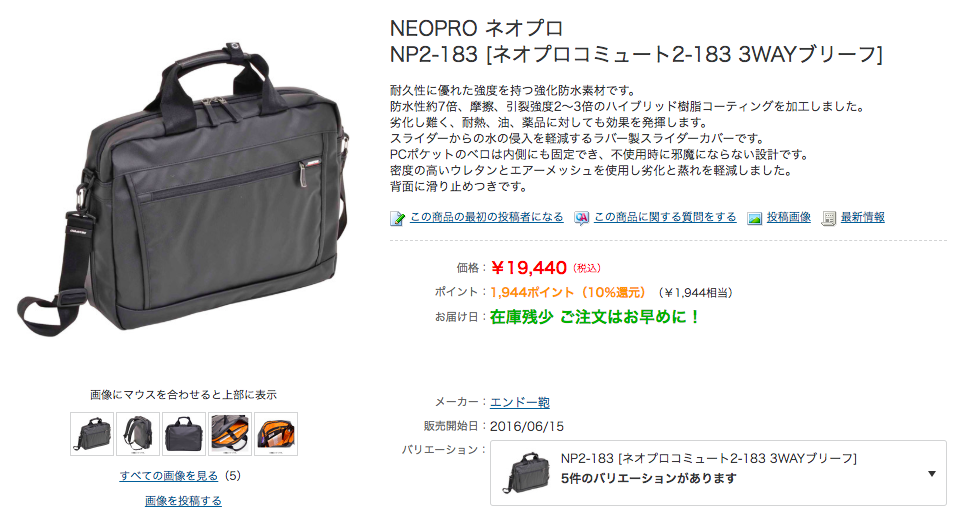Select the backpack-style second thumbnail
The width and height of the screenshot is (965, 517).
(x=138, y=434)
